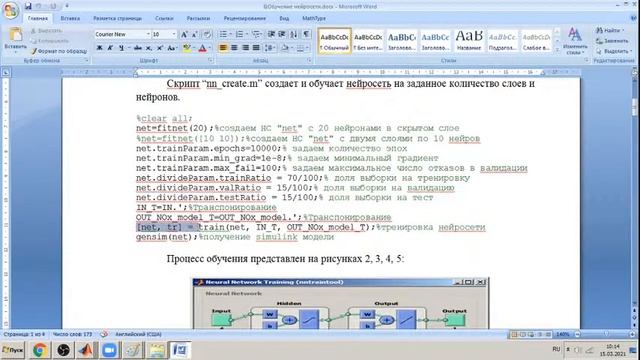Expand the Font (Шрифт) dialog launcher
The image size is (640, 360).
[211, 60]
